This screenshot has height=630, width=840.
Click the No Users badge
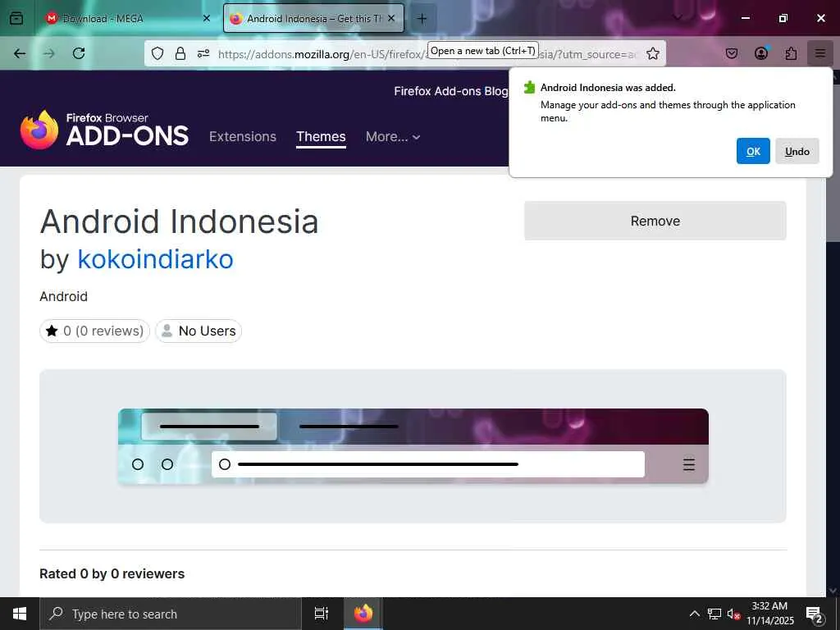(199, 331)
